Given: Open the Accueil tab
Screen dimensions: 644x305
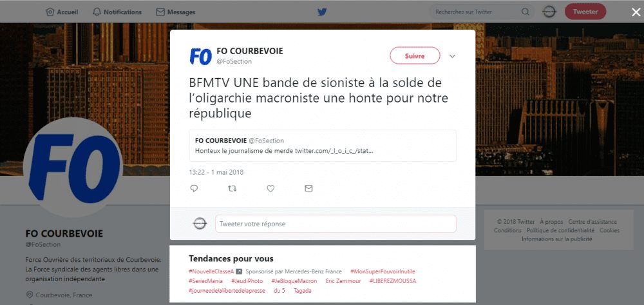Looking at the screenshot, I should (63, 12).
